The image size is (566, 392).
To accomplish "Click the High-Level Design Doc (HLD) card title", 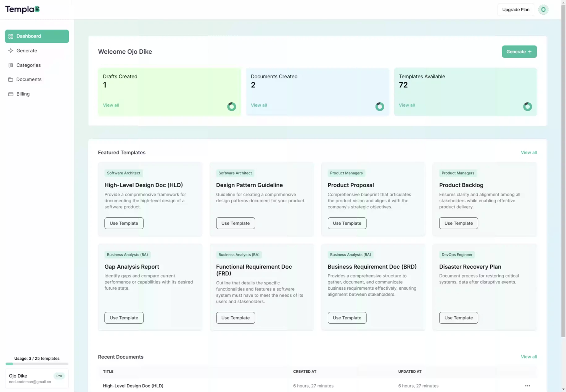I will tap(144, 185).
